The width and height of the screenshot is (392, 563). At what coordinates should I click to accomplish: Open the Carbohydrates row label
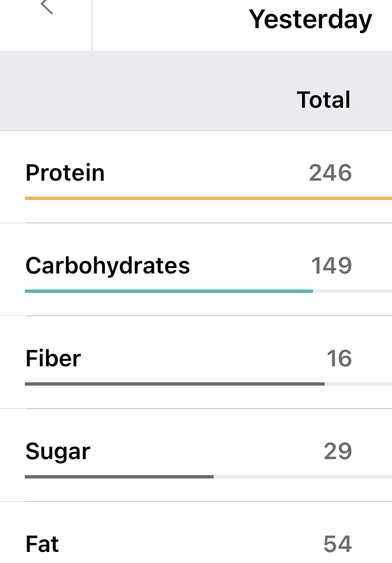click(108, 266)
